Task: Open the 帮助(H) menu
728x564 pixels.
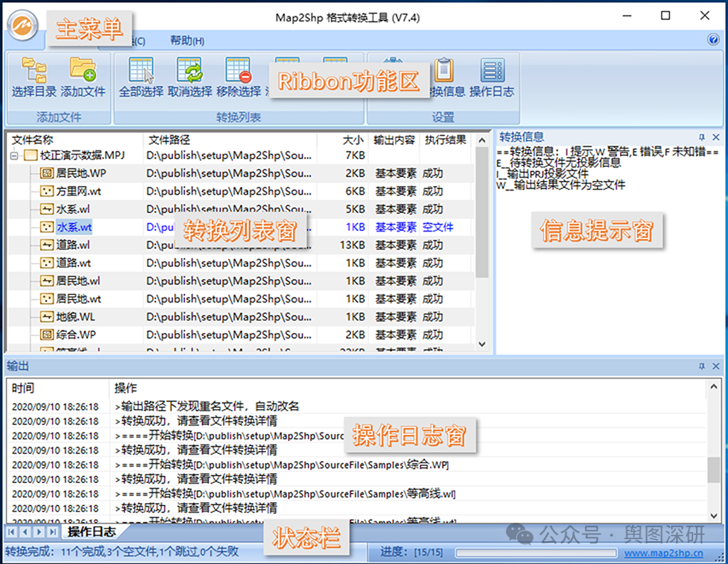Action: (x=187, y=40)
